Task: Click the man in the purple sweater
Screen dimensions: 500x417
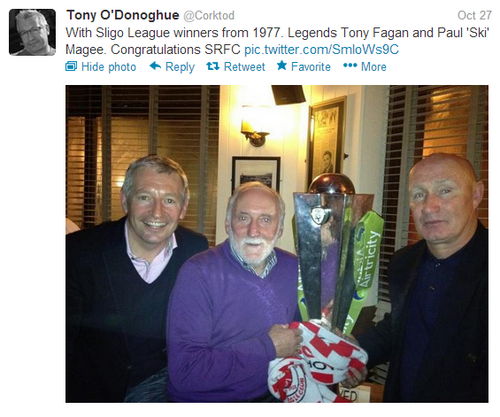Action: [233, 293]
